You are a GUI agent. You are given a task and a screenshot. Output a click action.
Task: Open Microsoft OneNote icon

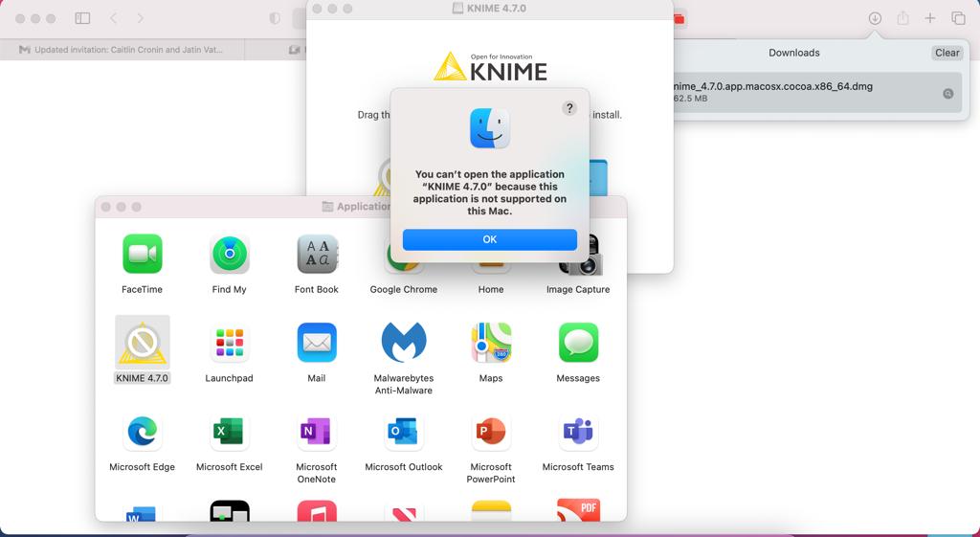click(317, 432)
